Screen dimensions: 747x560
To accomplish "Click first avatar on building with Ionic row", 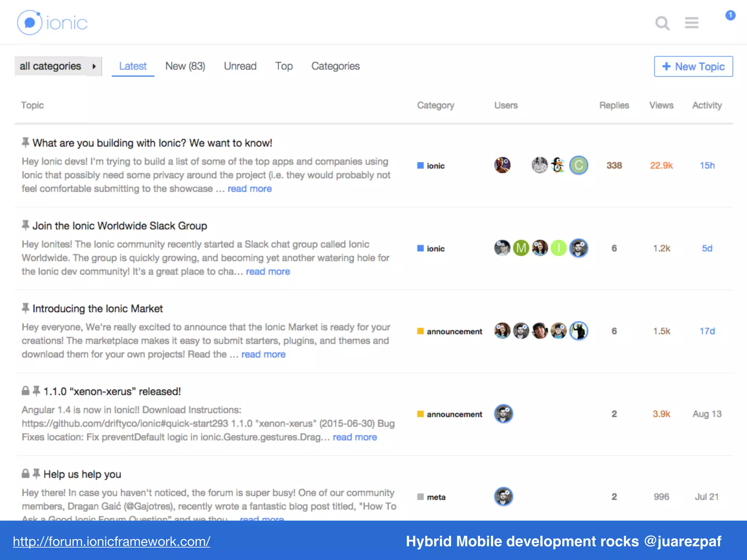I will pyautogui.click(x=502, y=165).
